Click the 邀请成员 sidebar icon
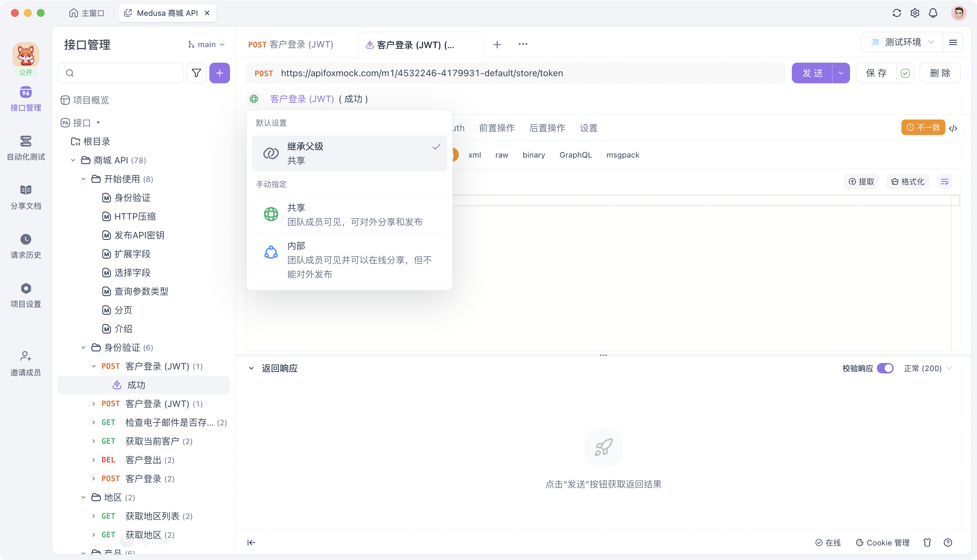Screen dimensions: 977x560 (26, 361)
